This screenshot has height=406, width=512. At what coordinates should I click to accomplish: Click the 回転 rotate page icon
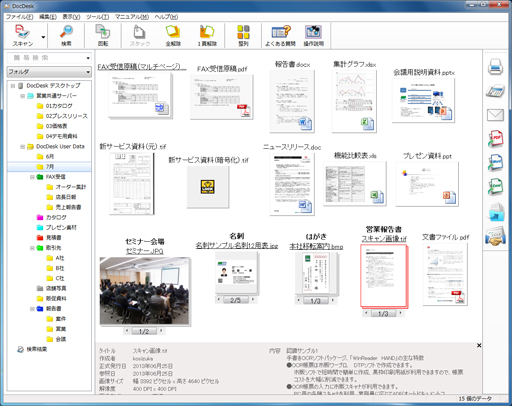pyautogui.click(x=103, y=35)
